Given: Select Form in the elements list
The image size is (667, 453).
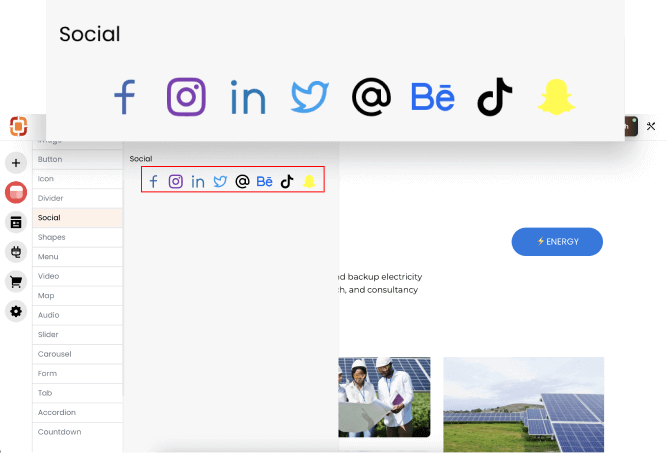Looking at the screenshot, I should 77,374.
